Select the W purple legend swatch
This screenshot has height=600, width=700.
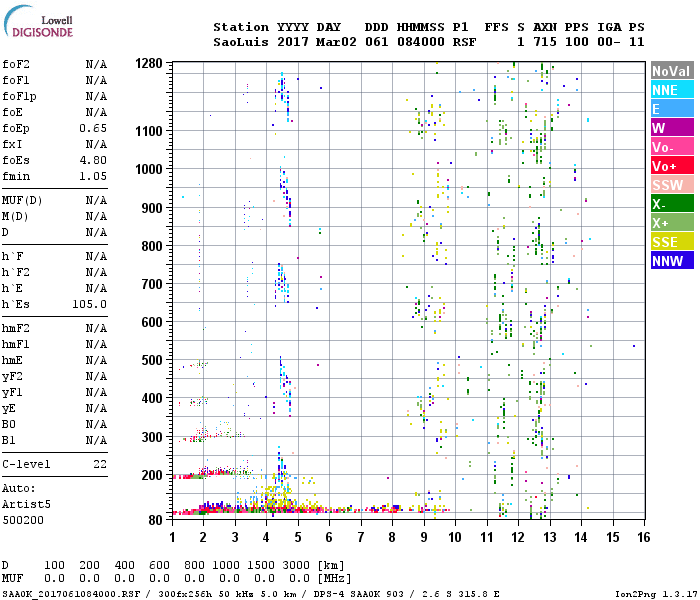672,128
